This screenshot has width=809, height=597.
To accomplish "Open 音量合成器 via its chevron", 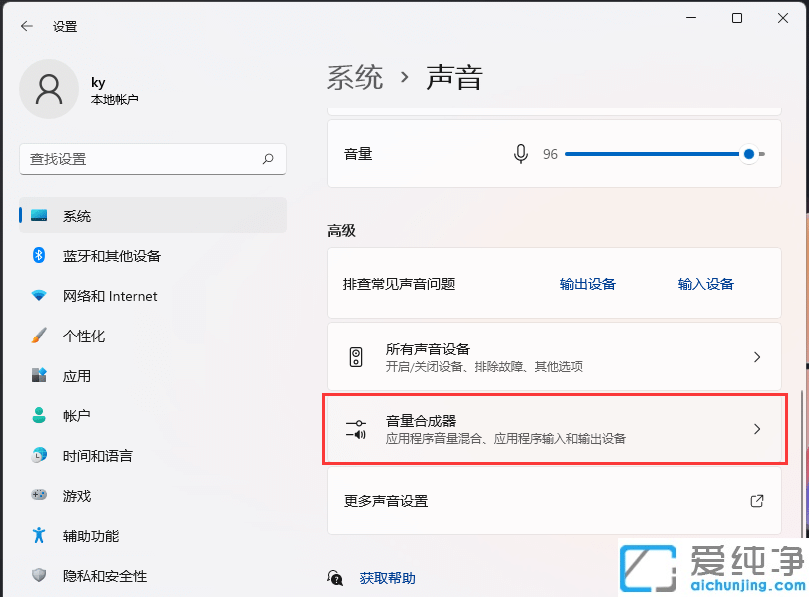I will coord(757,428).
